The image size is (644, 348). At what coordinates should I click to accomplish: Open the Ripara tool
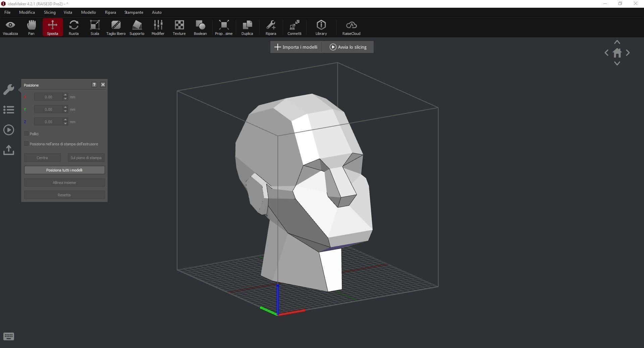[271, 28]
